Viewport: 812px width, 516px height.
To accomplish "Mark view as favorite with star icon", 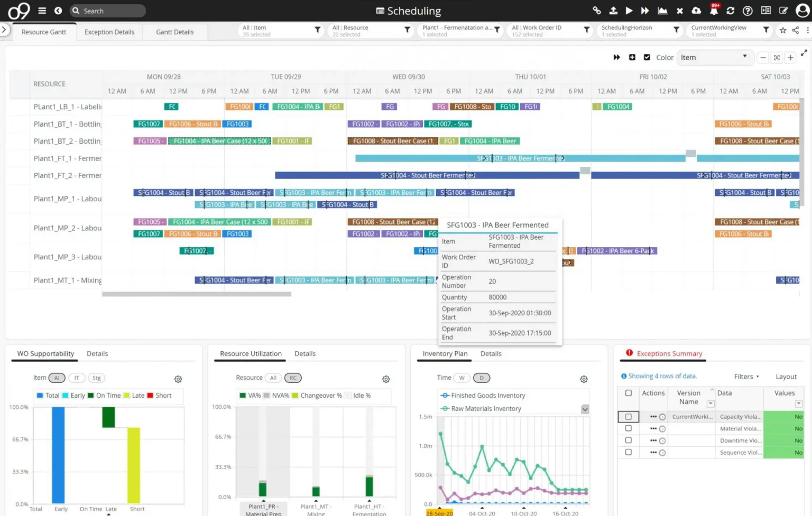I will tap(783, 30).
